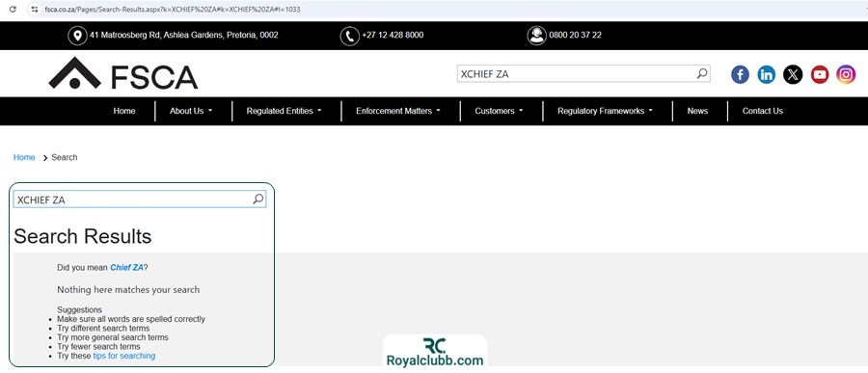The height and width of the screenshot is (373, 868).
Task: Open the 'tips for searching' link
Action: (x=124, y=356)
